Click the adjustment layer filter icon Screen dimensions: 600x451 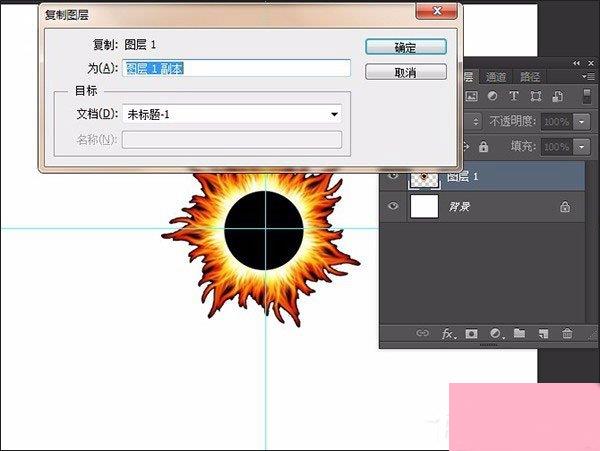[492, 96]
